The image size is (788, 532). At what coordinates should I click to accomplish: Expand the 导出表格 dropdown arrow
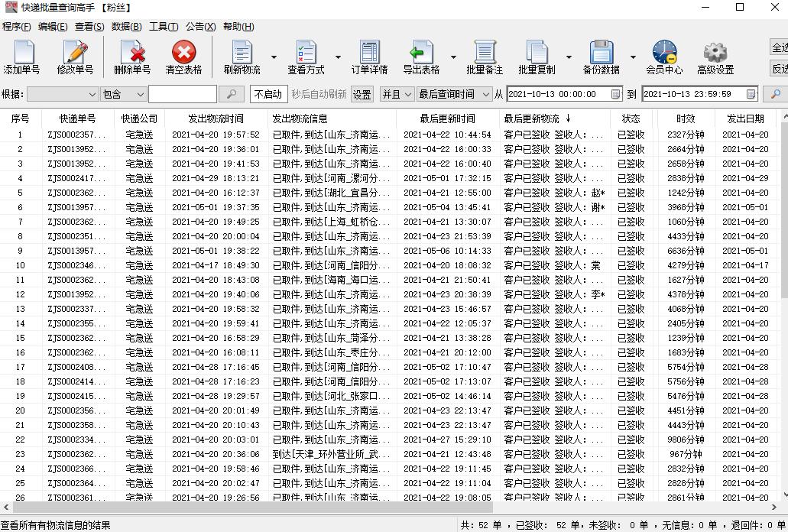click(453, 57)
